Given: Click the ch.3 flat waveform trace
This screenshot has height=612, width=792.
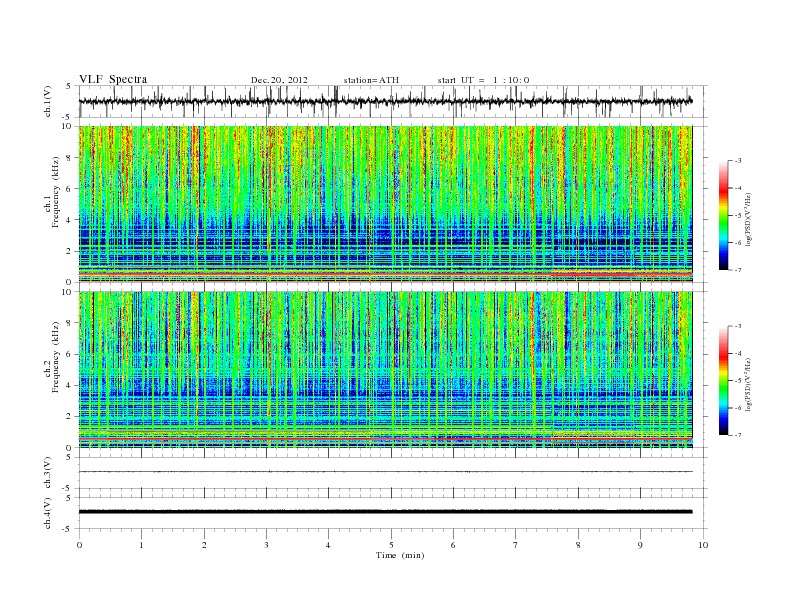Looking at the screenshot, I should pos(385,472).
